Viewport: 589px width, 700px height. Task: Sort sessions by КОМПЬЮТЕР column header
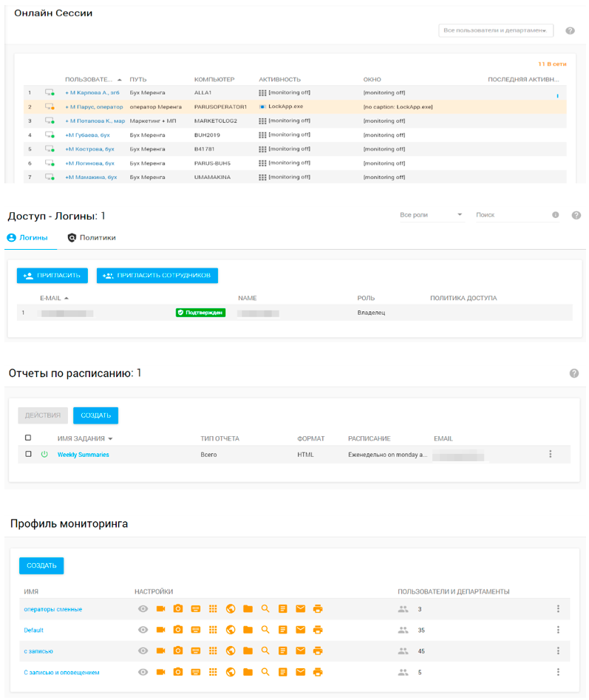214,80
